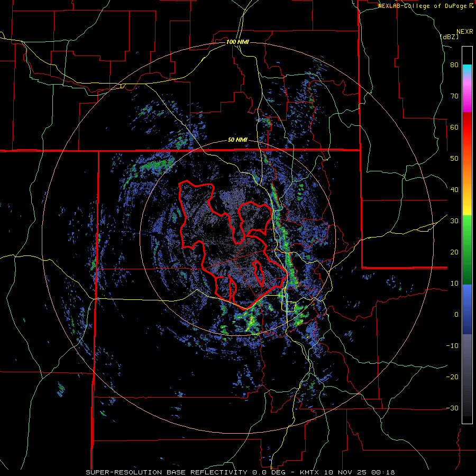The height and width of the screenshot is (476, 476).
Task: Click the 30 dBZ scale value
Action: (454, 221)
